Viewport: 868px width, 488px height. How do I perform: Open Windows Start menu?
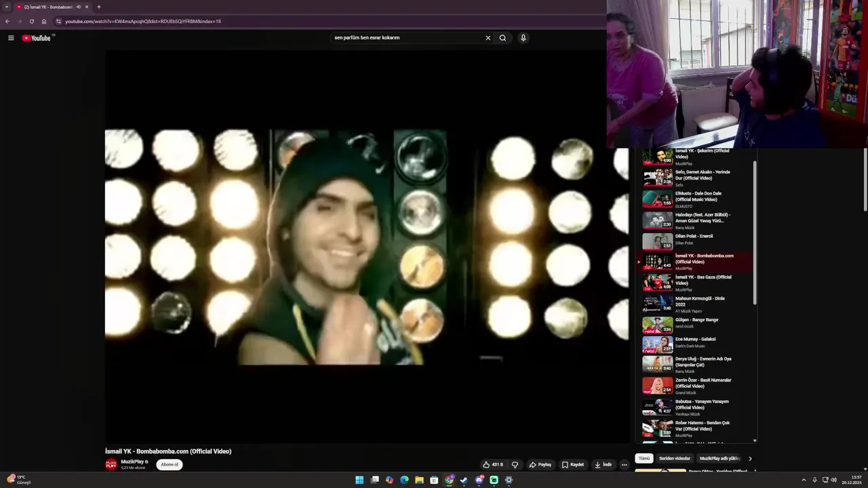pos(359,480)
